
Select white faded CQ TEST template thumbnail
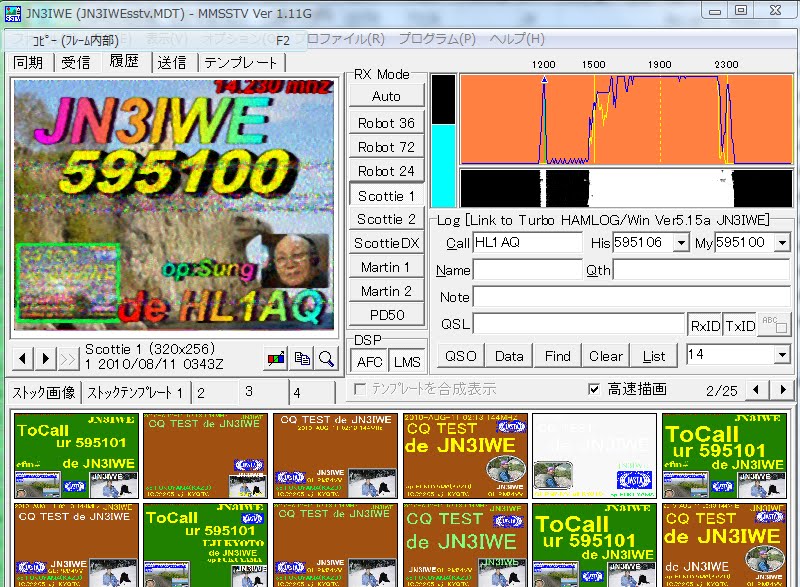594,455
